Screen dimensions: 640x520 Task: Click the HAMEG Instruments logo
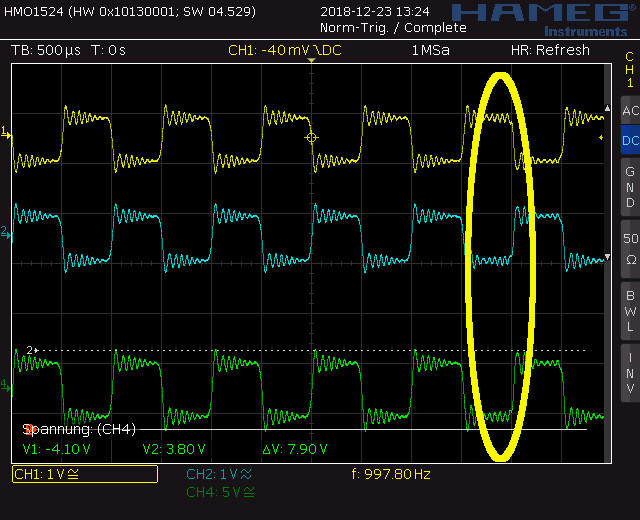545,19
